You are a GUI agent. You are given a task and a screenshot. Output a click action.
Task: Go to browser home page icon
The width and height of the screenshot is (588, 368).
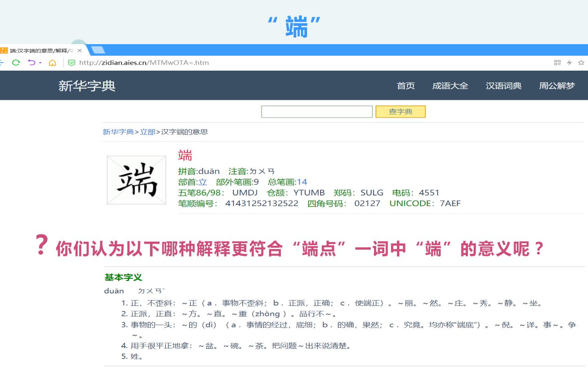[x=52, y=63]
